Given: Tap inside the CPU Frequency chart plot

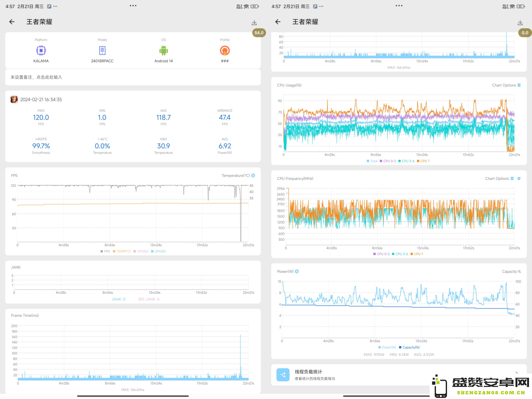Looking at the screenshot, I should pyautogui.click(x=400, y=216).
